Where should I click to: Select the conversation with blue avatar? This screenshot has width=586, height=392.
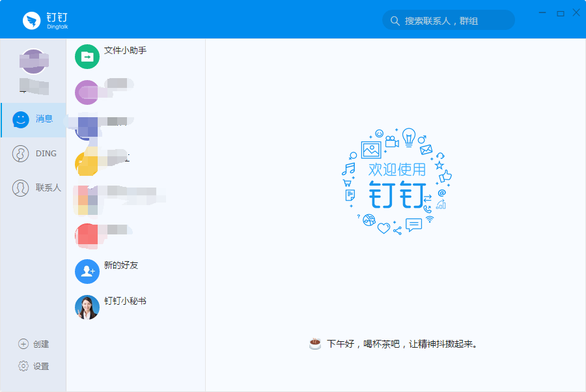tap(87, 128)
